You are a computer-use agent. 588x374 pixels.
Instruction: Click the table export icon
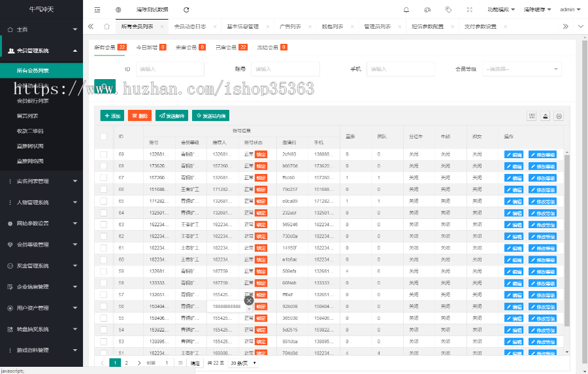coord(545,116)
